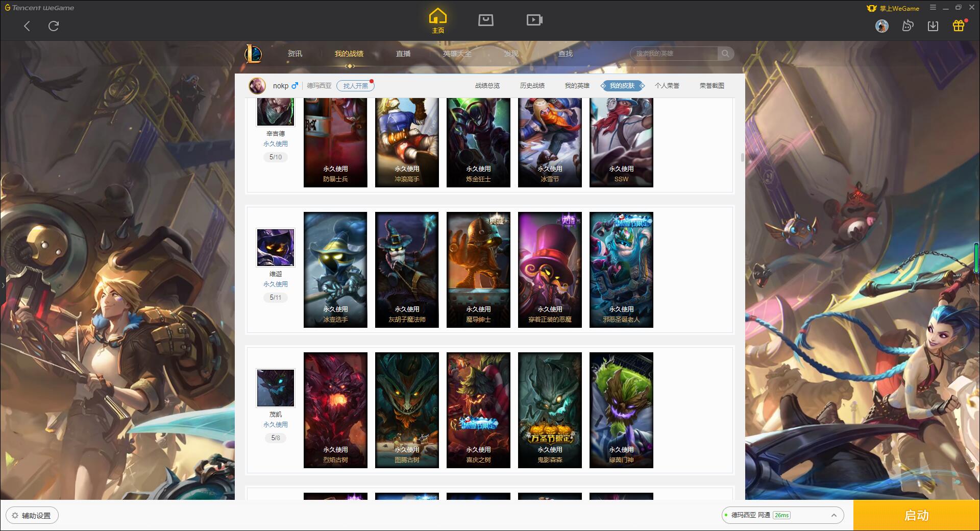Open the 烈焰古树 skin card
The image size is (980, 531).
(x=335, y=410)
